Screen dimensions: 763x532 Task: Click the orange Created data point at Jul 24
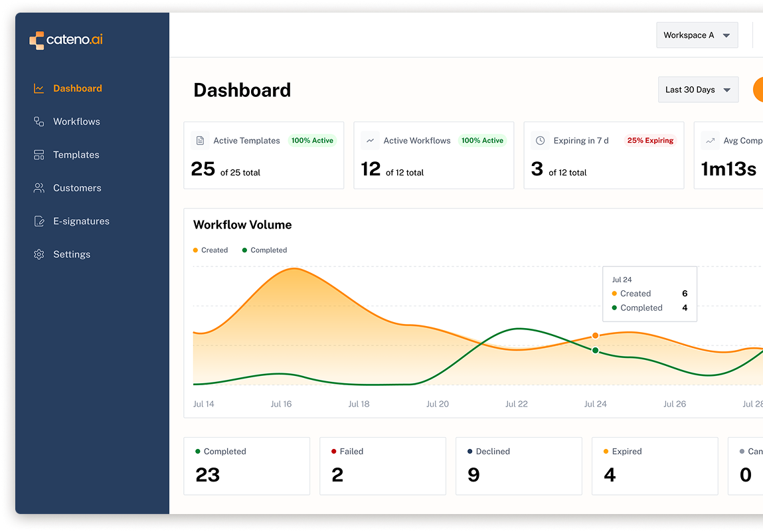point(595,336)
